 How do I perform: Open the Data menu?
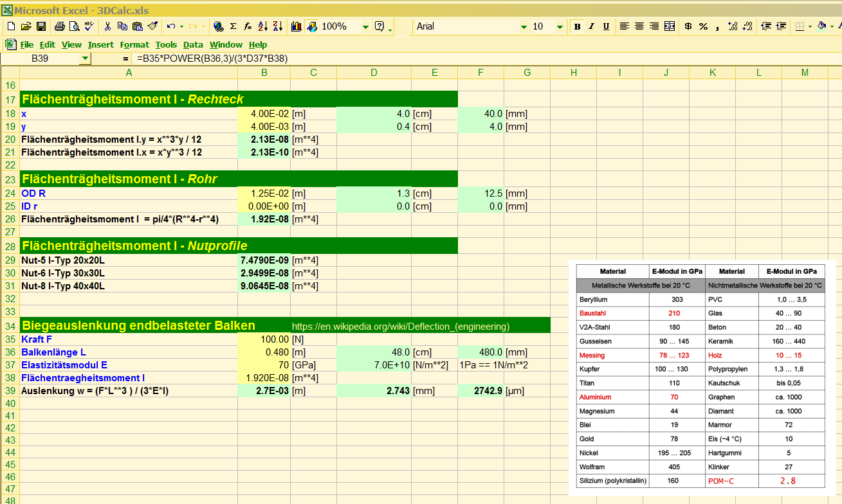click(x=193, y=44)
